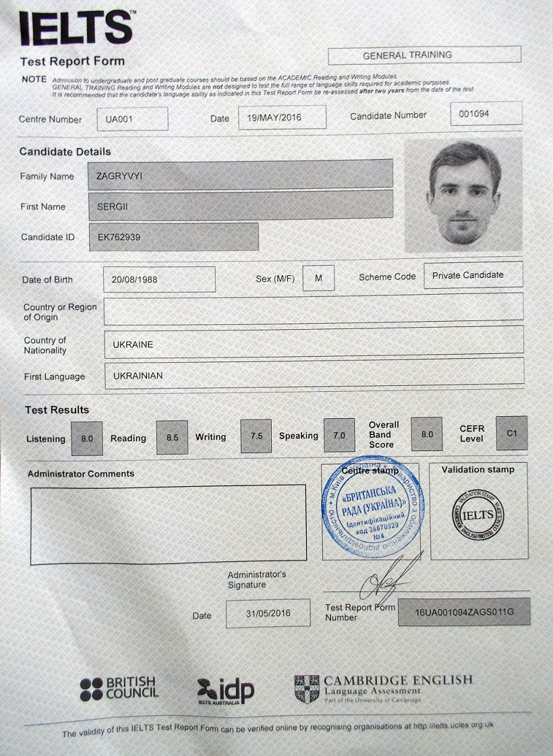The height and width of the screenshot is (756, 553).
Task: Click the test Date field 19/MAY/2016
Action: (x=282, y=117)
